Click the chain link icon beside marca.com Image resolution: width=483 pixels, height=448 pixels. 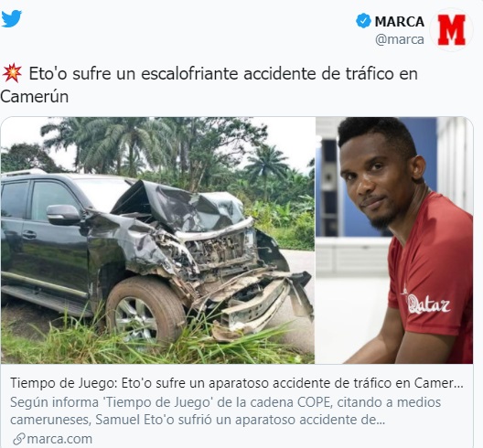click(19, 439)
